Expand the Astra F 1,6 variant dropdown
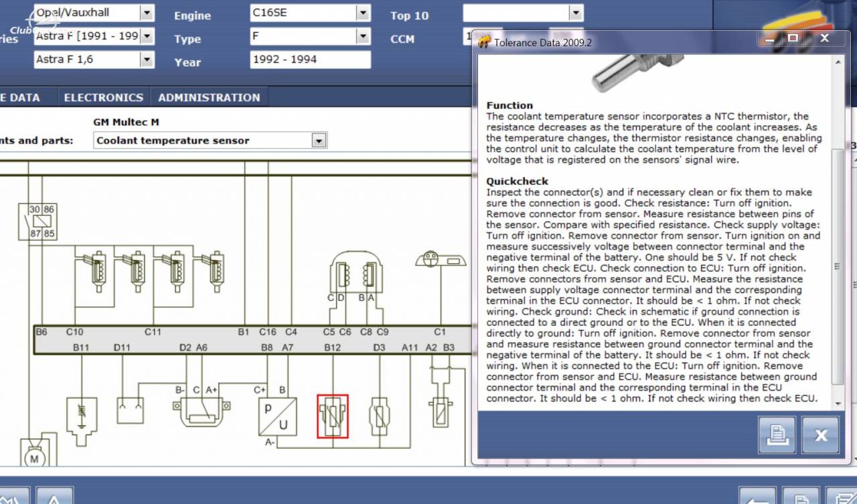The height and width of the screenshot is (504, 857). coord(147,60)
